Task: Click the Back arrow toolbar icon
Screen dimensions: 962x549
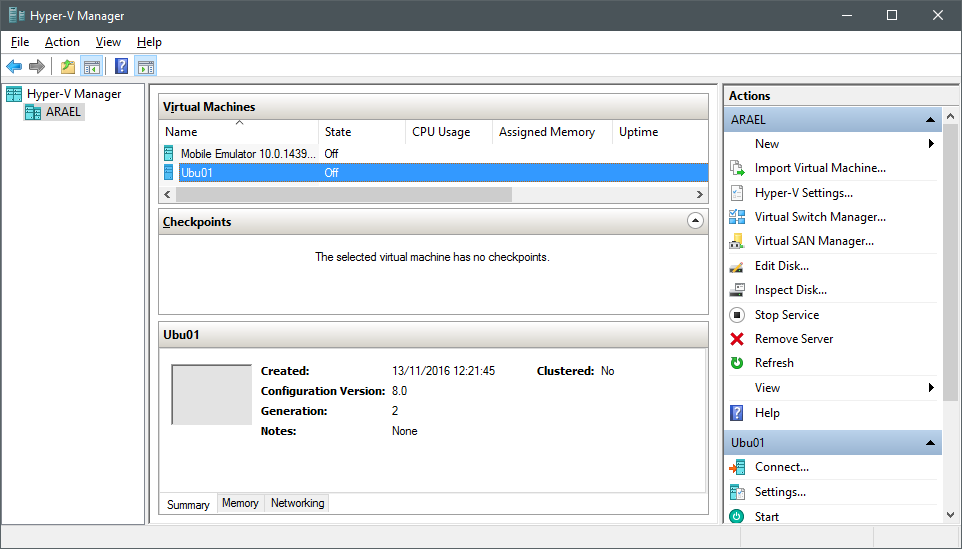Action: click(x=14, y=66)
